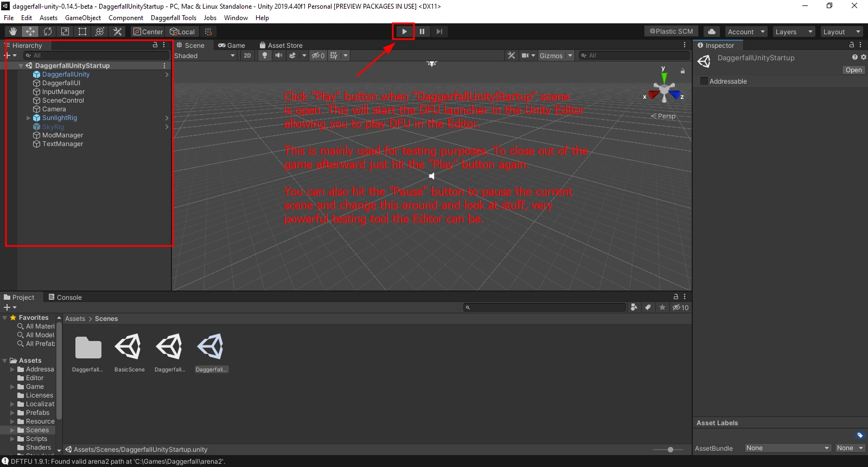The height and width of the screenshot is (467, 868).
Task: Enable the Addressable checkbox
Action: pos(704,81)
